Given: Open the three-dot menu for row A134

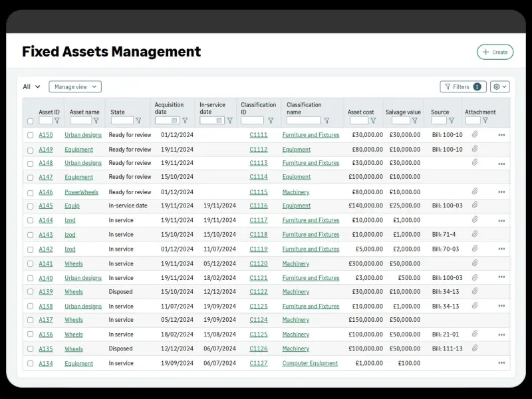Looking at the screenshot, I should [x=501, y=363].
